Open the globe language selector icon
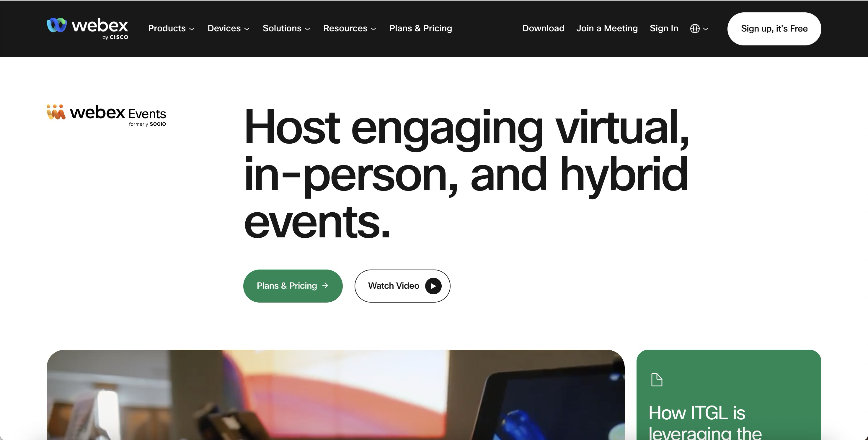 click(695, 29)
